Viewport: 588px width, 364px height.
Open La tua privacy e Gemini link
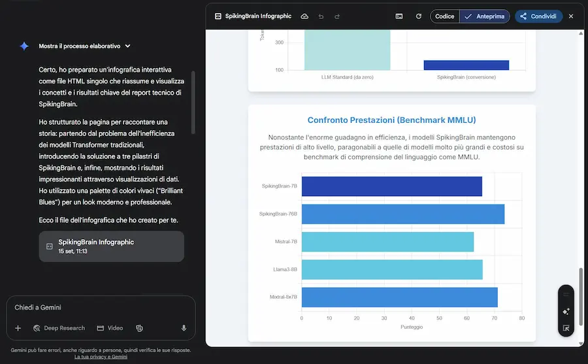(101, 357)
